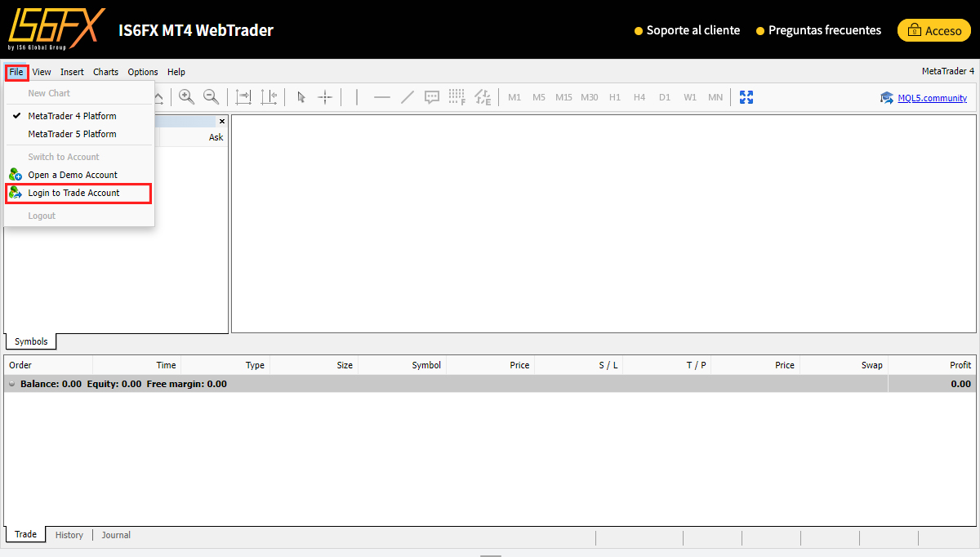Viewport: 980px width, 557px height.
Task: Open the Insert menu
Action: (72, 72)
